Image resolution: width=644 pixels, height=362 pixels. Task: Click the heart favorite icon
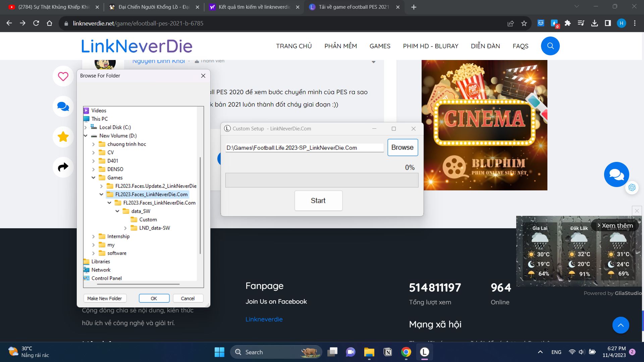pyautogui.click(x=63, y=76)
